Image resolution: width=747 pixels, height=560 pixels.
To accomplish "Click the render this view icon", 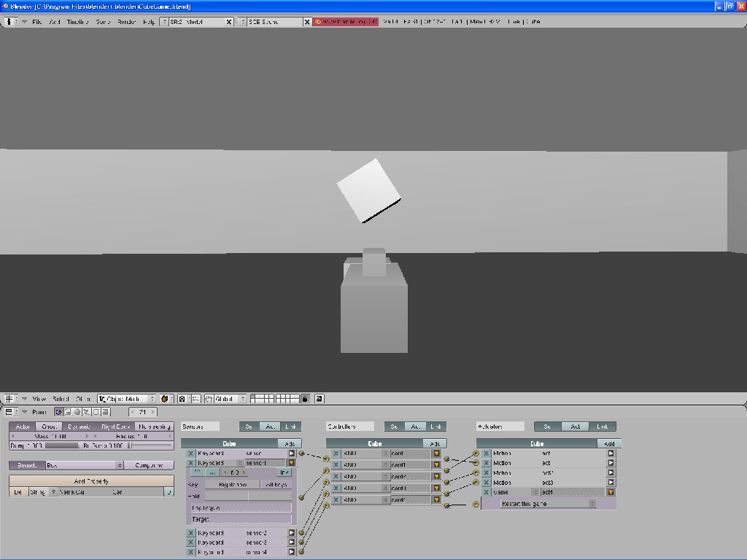I will click(320, 399).
